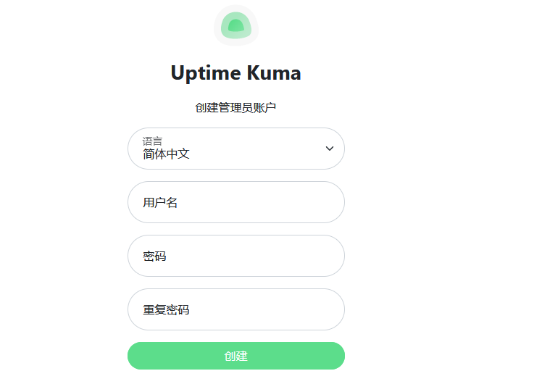Click the small 语言 label text
The height and width of the screenshot is (392, 542).
tap(152, 141)
